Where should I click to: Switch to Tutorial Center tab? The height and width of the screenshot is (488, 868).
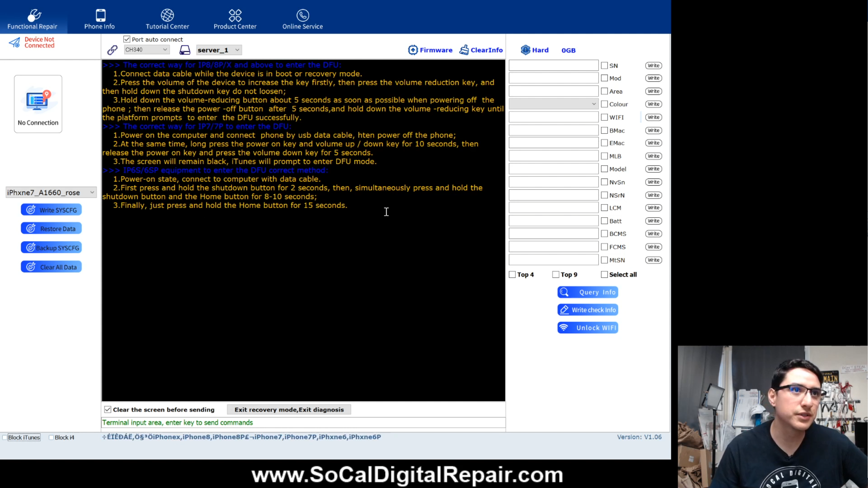point(167,19)
